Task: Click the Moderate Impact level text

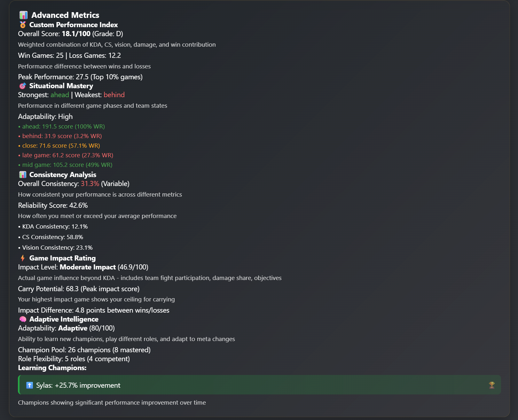Action: 88,267
